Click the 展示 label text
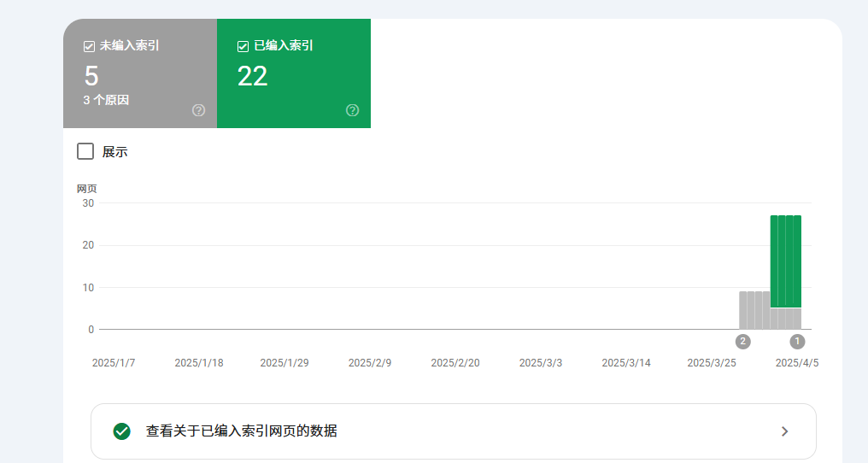Viewport: 868px width, 463px height. pyautogui.click(x=114, y=152)
